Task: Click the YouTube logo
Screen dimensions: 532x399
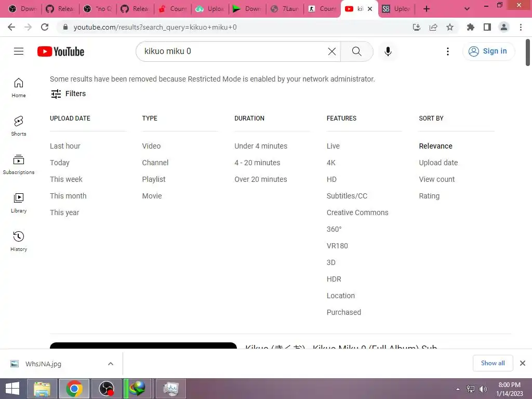Action: [x=61, y=51]
